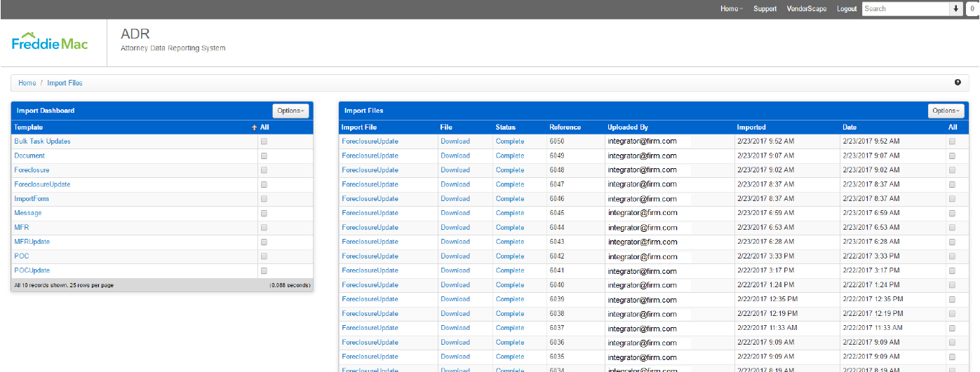The width and height of the screenshot is (980, 372).
Task: Open Support in top navigation
Action: [x=765, y=8]
